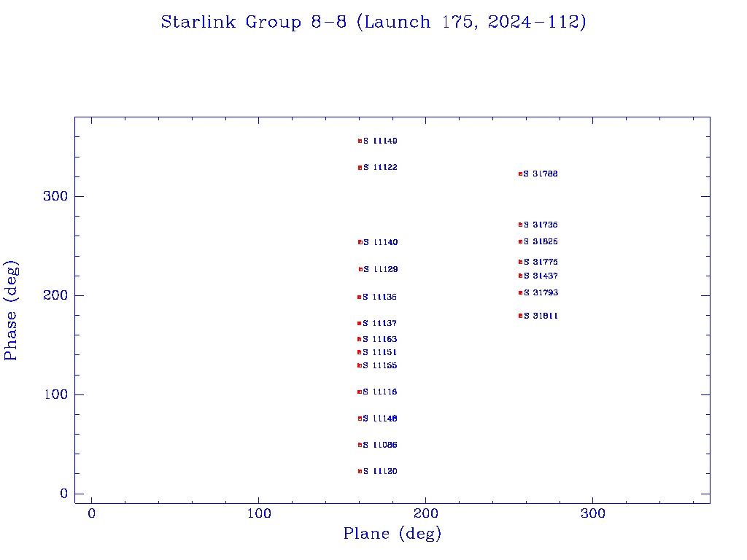Click the "Phase (deg)" axis title
The width and height of the screenshot is (747, 560).
coord(10,310)
